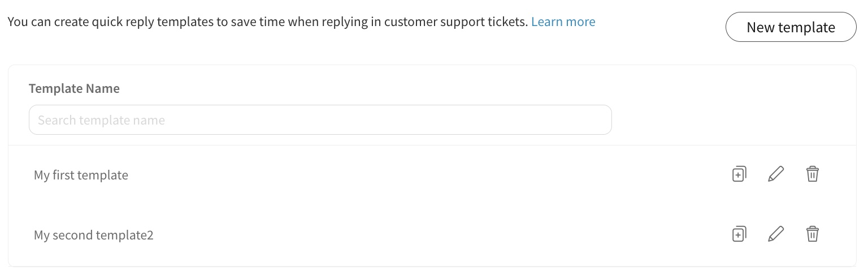Select the 'My first template' name text
Viewport: 868px width, 274px height.
click(x=81, y=175)
